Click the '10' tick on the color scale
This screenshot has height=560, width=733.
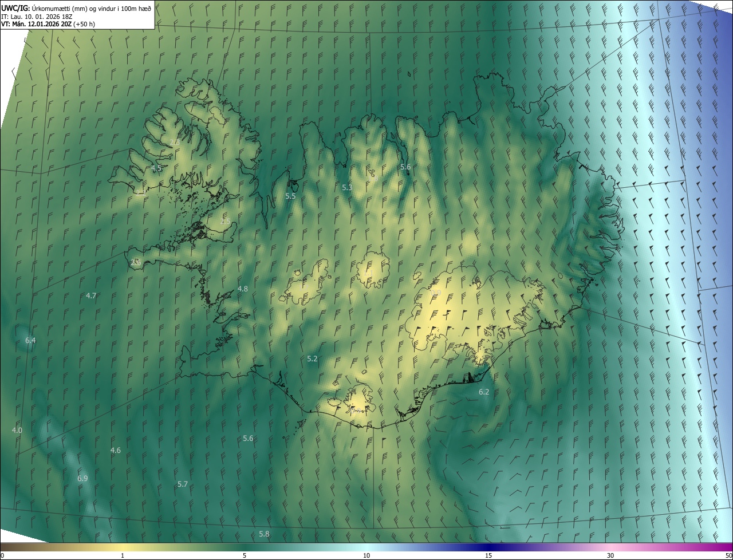click(x=366, y=555)
